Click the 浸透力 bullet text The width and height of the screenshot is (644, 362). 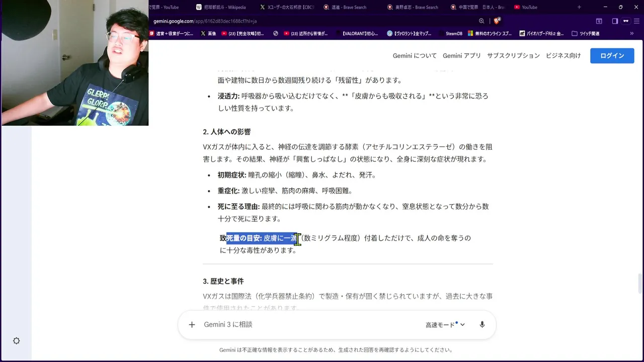353,102
